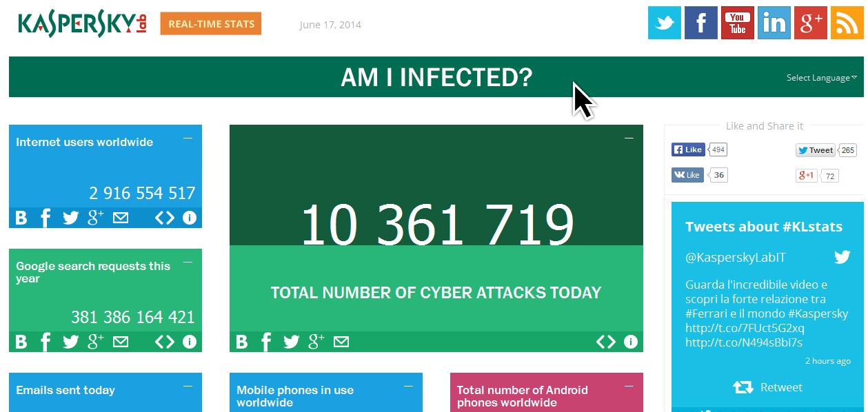Collapse the Google search requests tile
The image size is (868, 412).
tap(188, 262)
